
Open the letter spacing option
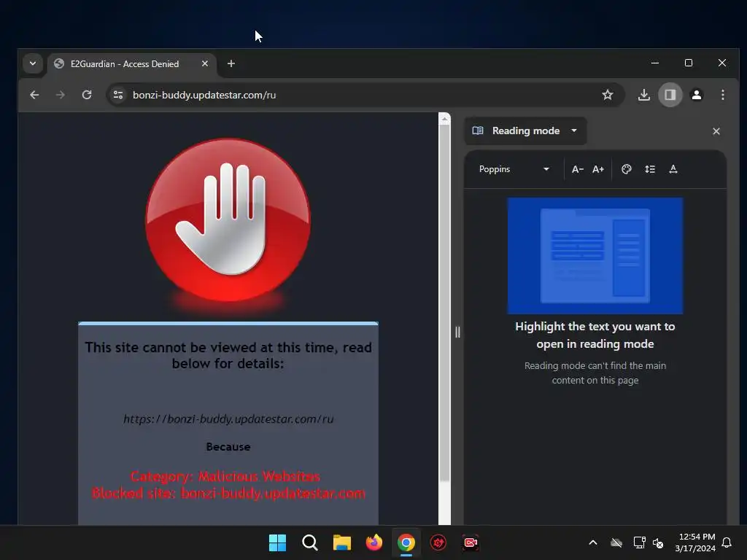(673, 169)
